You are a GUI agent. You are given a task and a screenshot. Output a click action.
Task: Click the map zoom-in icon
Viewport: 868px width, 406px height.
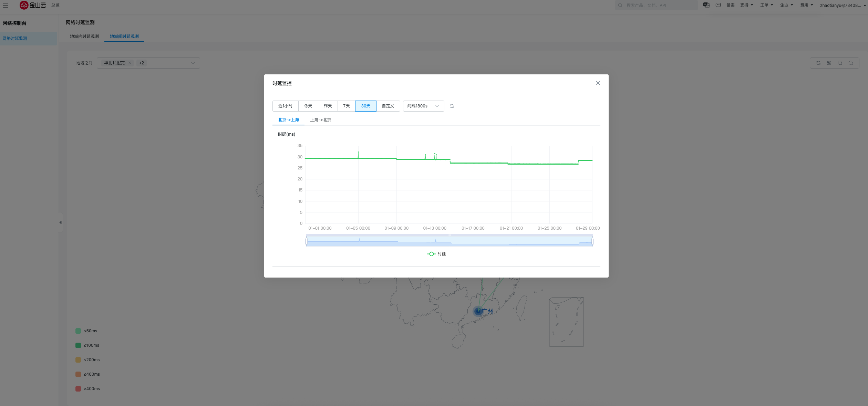[x=840, y=63]
